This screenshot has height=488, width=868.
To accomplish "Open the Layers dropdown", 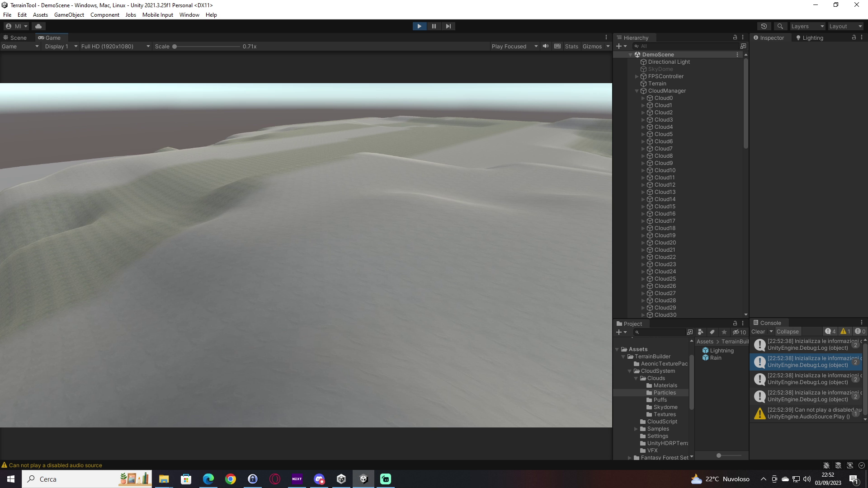I will [x=807, y=26].
